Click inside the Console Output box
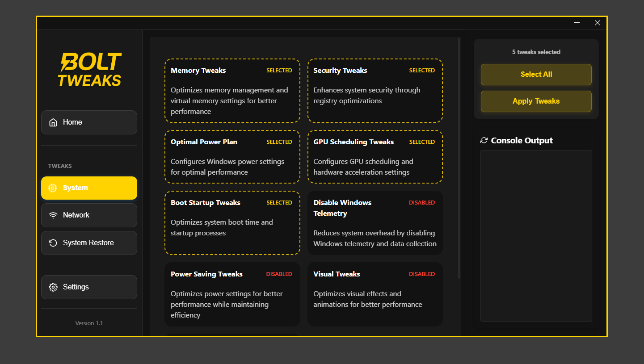The width and height of the screenshot is (644, 364). 536,235
